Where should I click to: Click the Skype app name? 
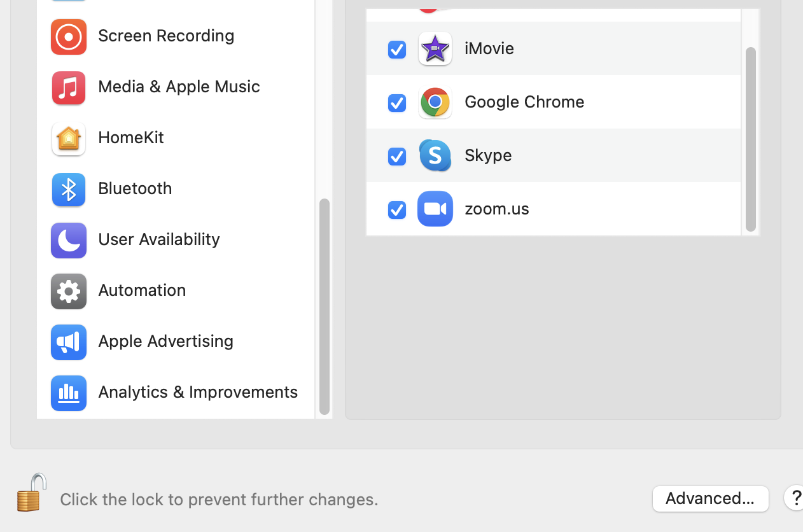[488, 155]
